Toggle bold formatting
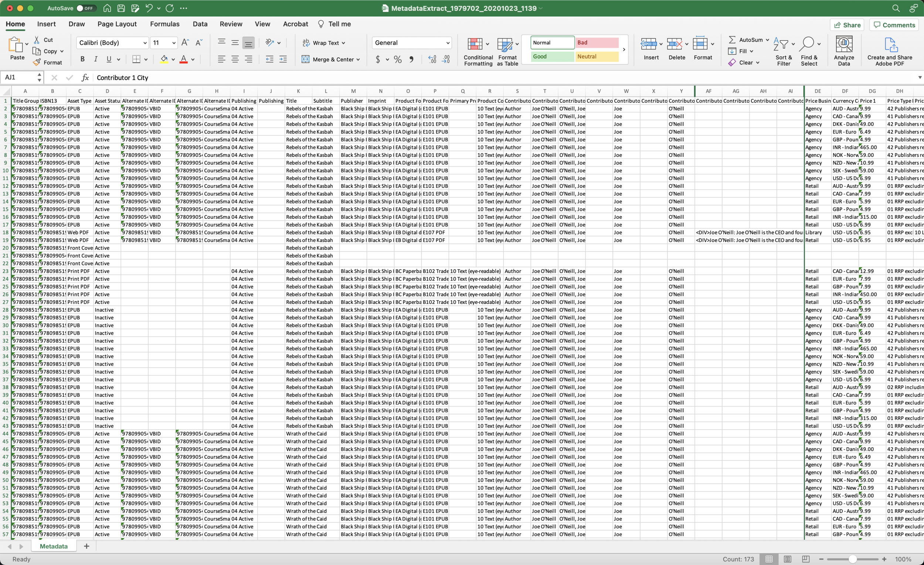The height and width of the screenshot is (565, 924). pyautogui.click(x=82, y=59)
